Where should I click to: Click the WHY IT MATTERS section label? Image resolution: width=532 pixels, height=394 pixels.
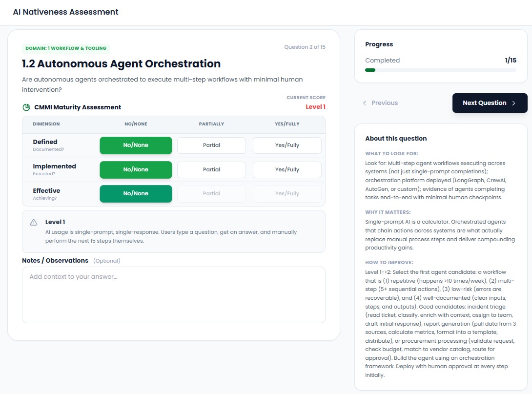(x=388, y=212)
